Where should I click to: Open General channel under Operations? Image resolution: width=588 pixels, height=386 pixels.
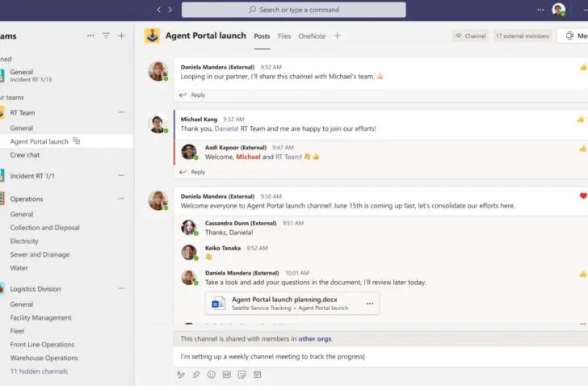click(x=22, y=214)
